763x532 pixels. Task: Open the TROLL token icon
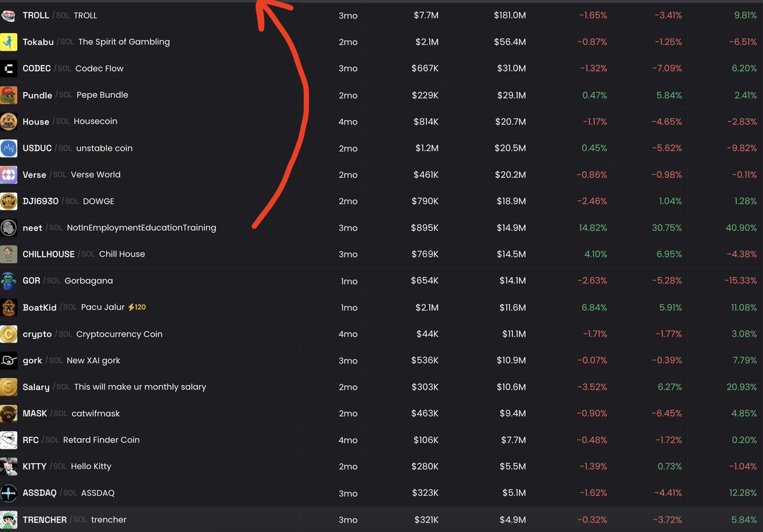click(9, 15)
